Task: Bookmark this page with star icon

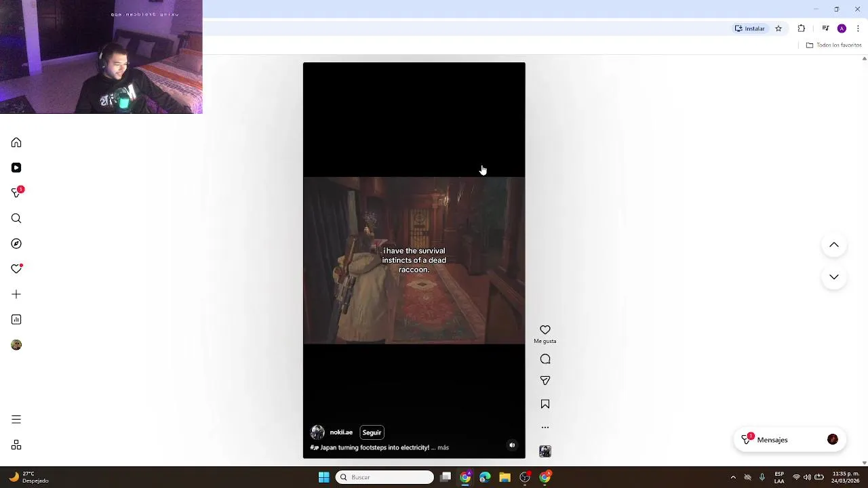Action: click(x=778, y=28)
